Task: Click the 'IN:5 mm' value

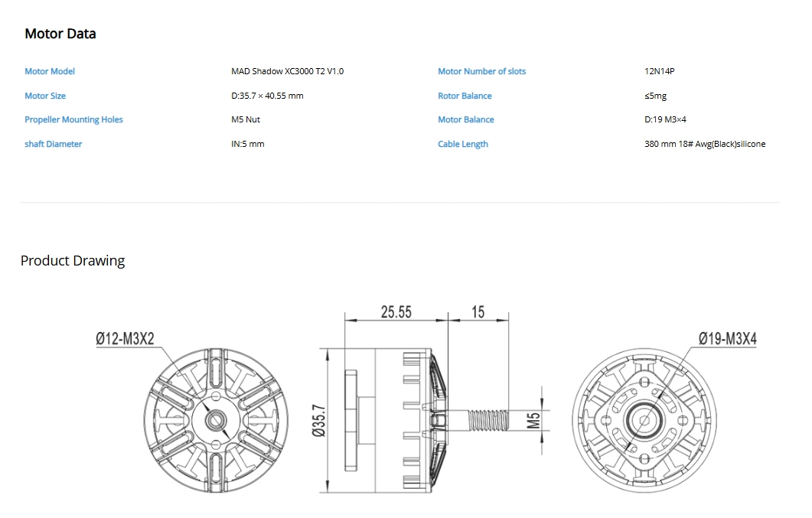Action: click(x=247, y=144)
